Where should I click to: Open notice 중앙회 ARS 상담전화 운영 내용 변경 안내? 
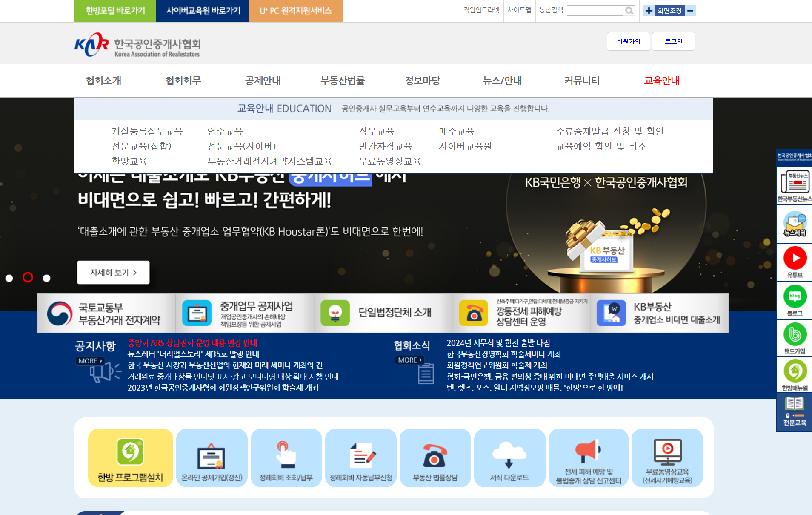[x=192, y=343]
